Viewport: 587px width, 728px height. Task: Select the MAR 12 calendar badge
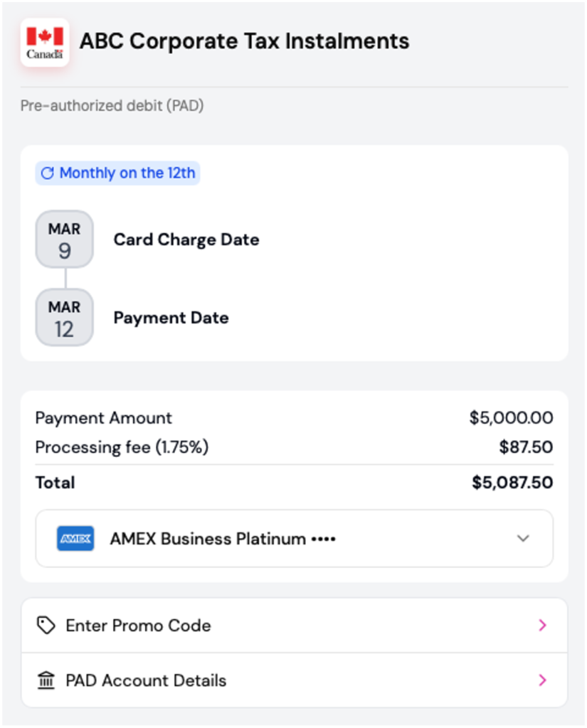point(64,317)
